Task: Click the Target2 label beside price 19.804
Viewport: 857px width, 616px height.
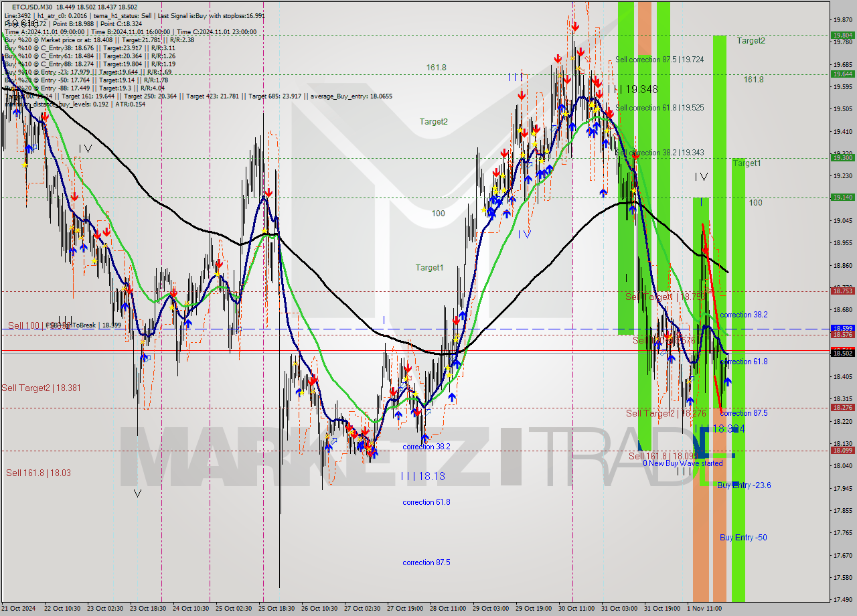Action: pos(751,41)
